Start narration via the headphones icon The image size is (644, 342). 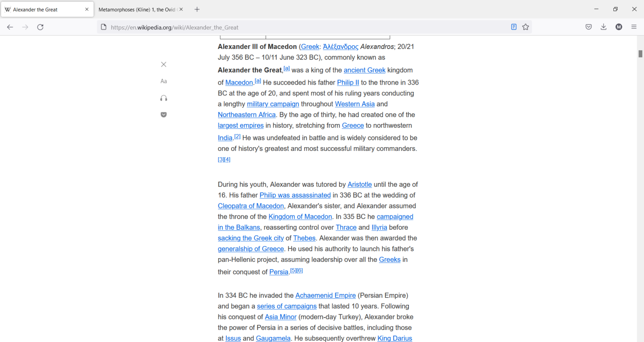(x=164, y=98)
